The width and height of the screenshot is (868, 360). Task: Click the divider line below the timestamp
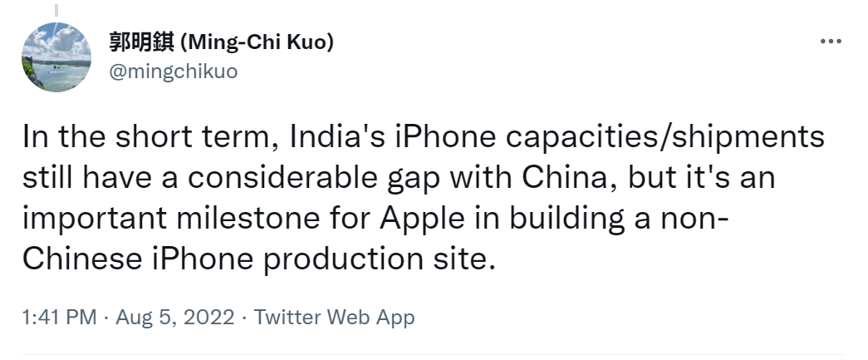pos(434,356)
